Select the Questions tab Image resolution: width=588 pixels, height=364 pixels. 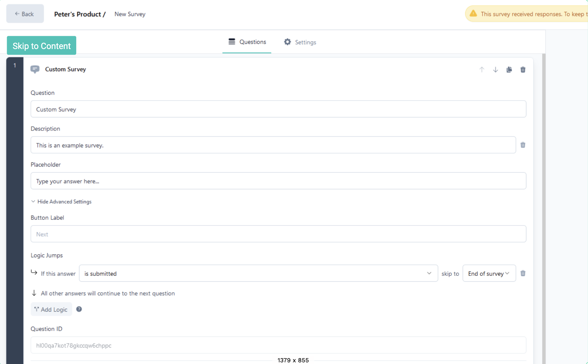pyautogui.click(x=247, y=42)
